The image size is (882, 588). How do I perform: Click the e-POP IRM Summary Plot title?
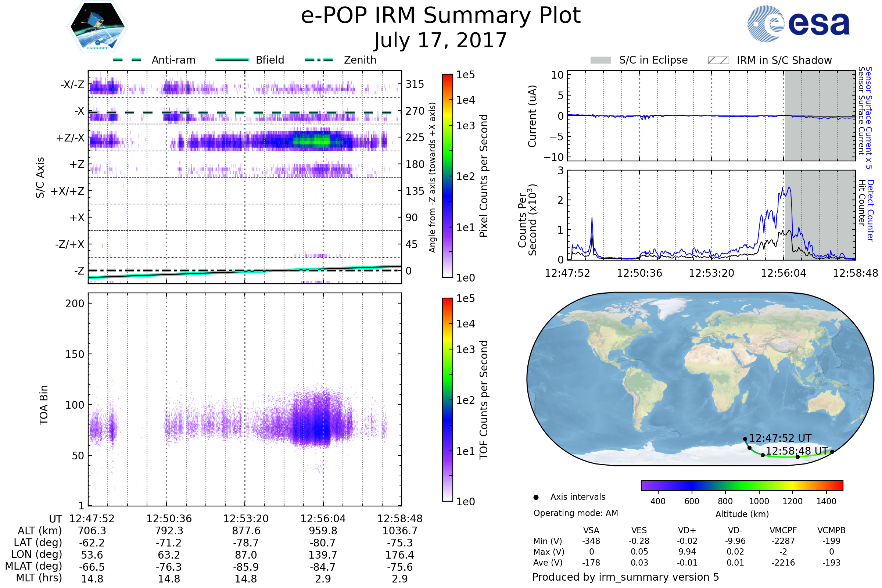tap(441, 16)
